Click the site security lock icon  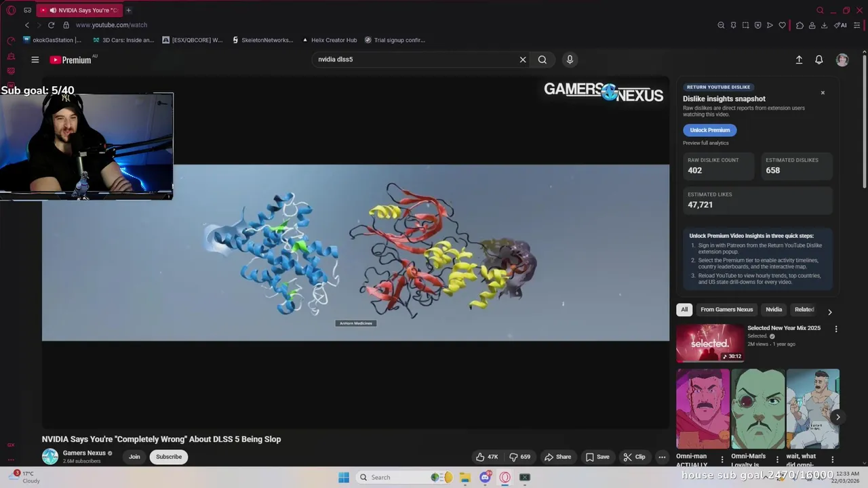(66, 25)
